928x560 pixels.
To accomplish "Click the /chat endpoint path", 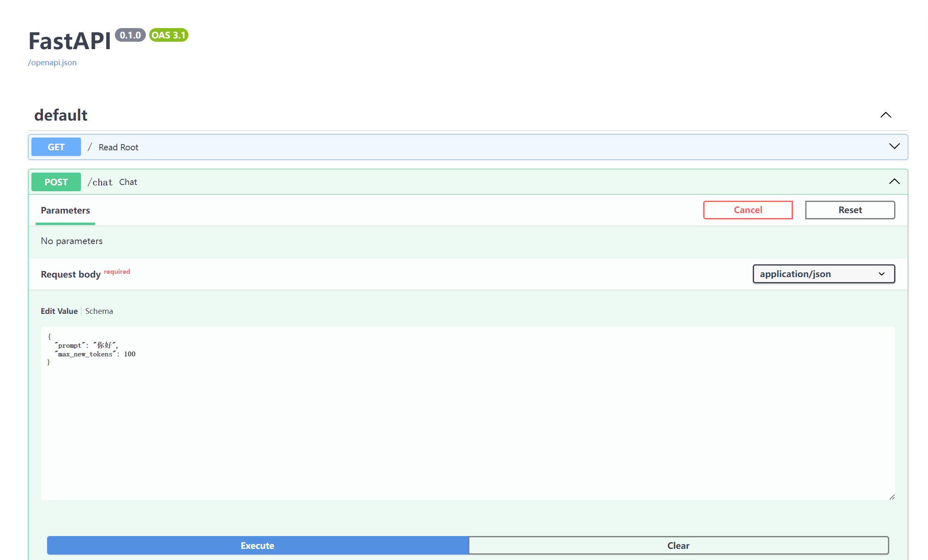I will click(x=100, y=182).
